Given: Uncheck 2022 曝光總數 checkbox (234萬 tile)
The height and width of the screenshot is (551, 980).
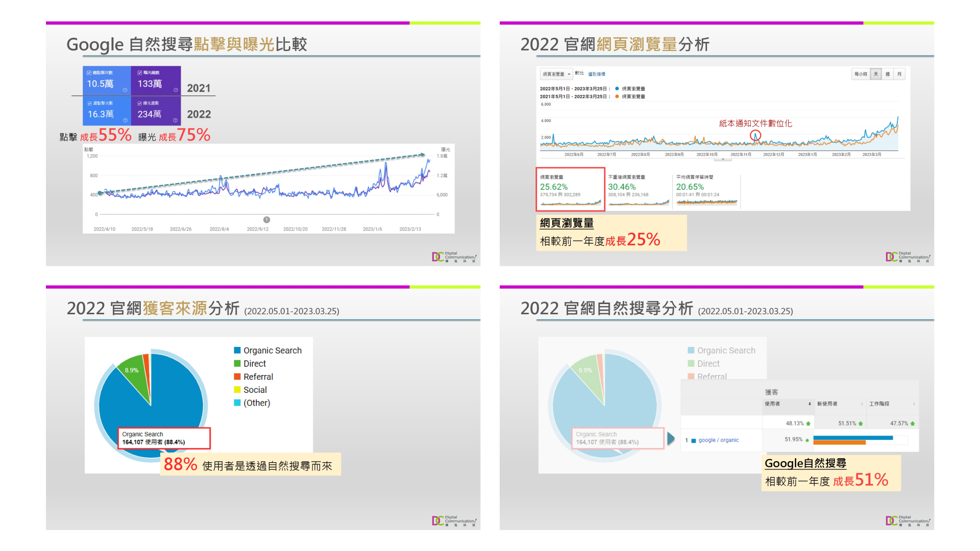Looking at the screenshot, I should (x=140, y=103).
